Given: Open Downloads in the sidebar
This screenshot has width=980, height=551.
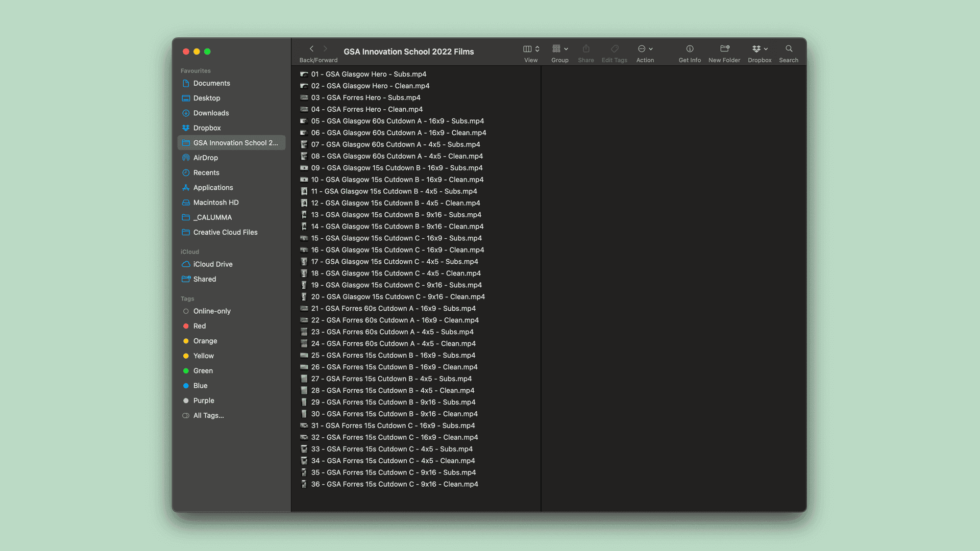Looking at the screenshot, I should (x=211, y=113).
